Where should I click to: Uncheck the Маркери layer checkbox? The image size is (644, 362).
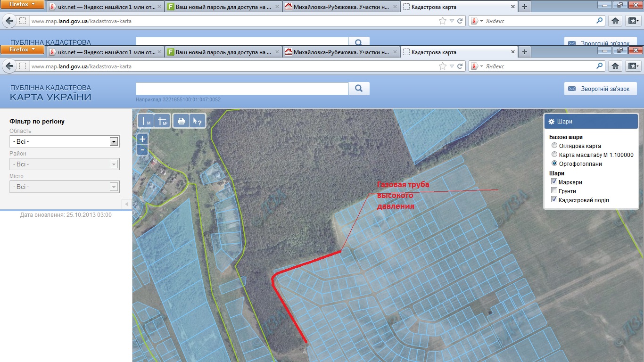click(x=554, y=182)
